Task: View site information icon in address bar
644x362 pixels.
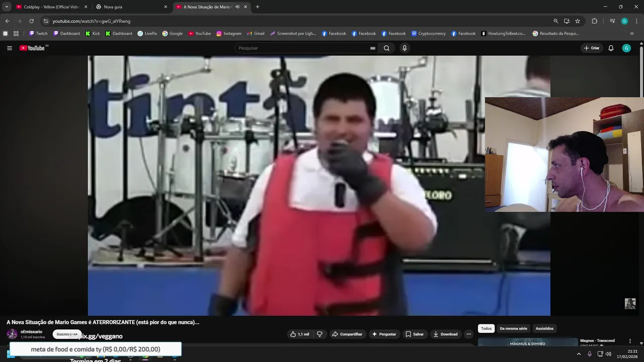Action: 46,21
